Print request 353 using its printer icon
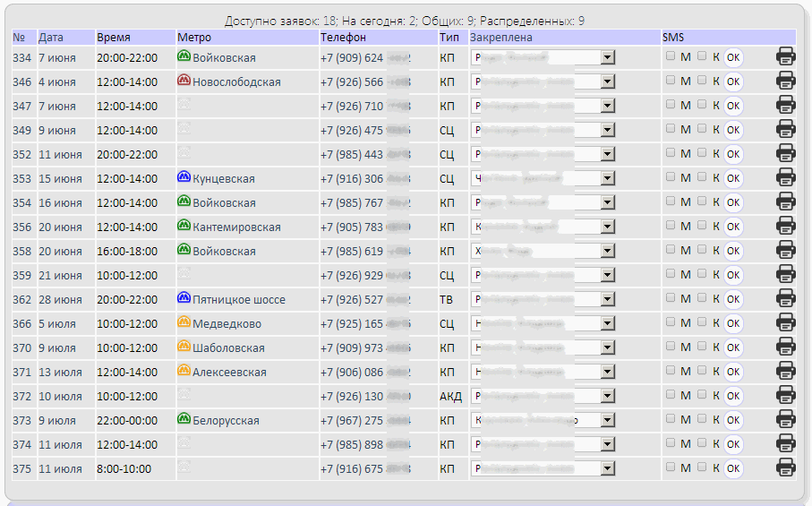The width and height of the screenshot is (812, 506). (x=785, y=177)
